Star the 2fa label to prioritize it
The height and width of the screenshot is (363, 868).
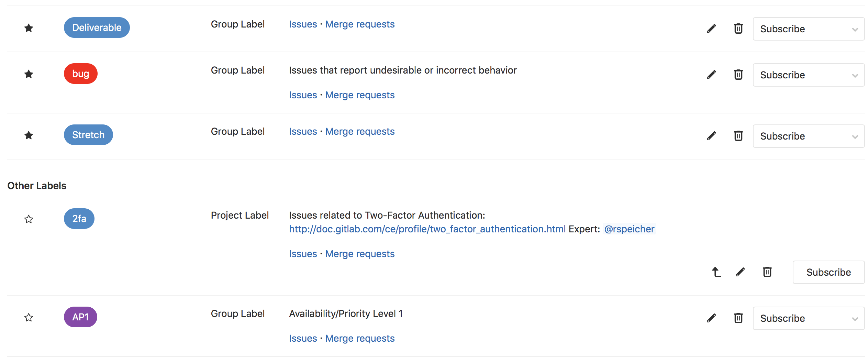pos(29,219)
